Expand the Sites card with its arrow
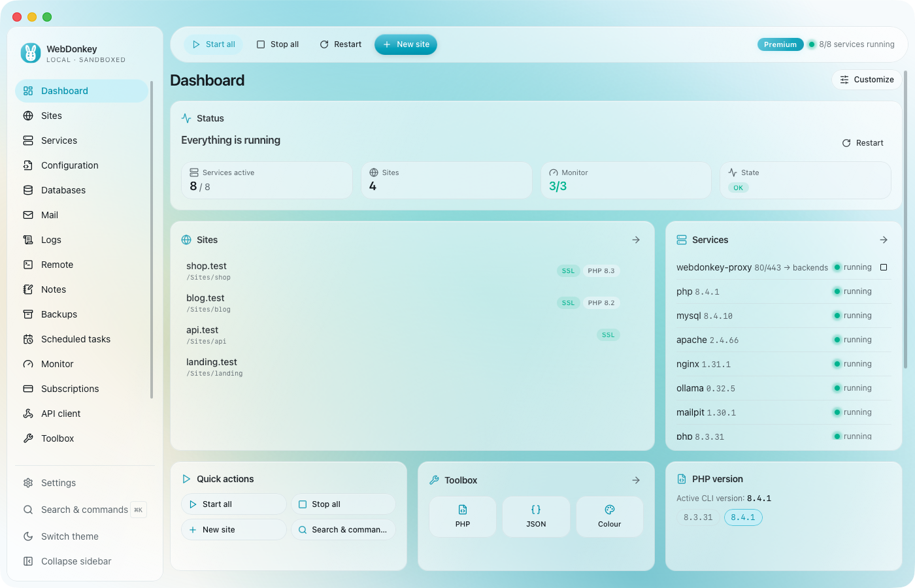The image size is (915, 588). coord(636,240)
